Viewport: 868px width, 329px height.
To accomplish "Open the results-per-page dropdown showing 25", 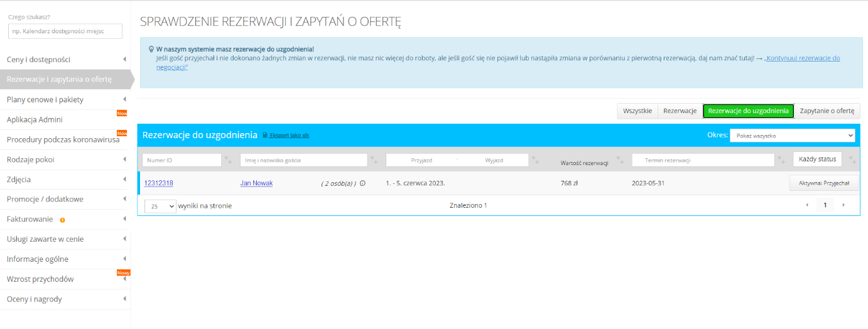I will tap(160, 206).
